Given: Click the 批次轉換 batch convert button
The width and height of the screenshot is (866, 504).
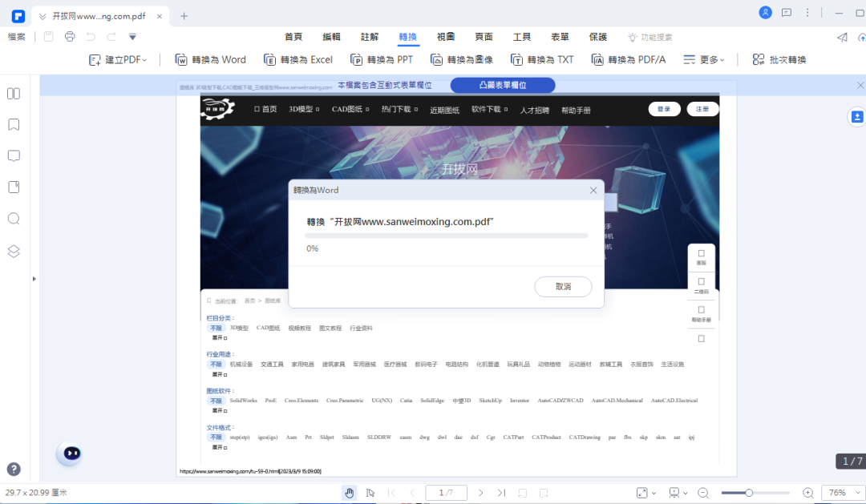Looking at the screenshot, I should click(x=779, y=59).
